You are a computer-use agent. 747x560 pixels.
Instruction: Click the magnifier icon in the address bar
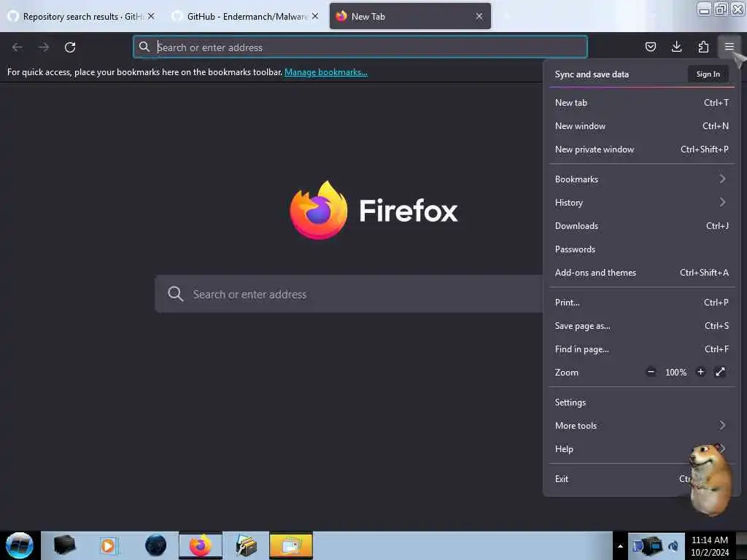point(144,47)
